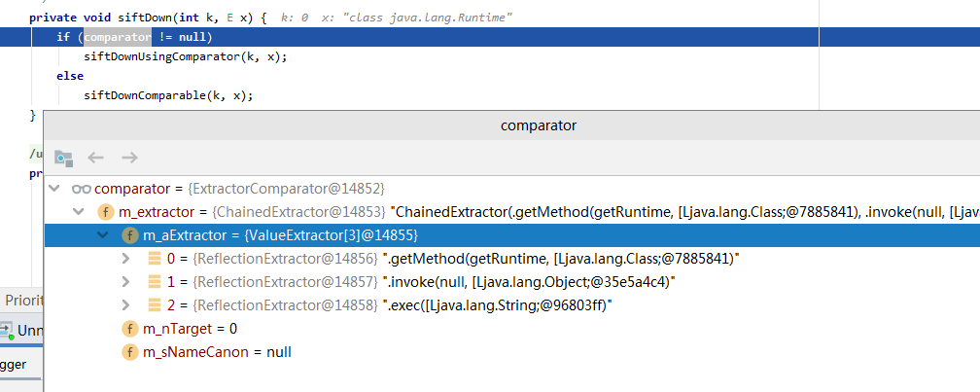Click the field icon of m_nTarget
This screenshot has width=980, height=392.
click(x=129, y=329)
